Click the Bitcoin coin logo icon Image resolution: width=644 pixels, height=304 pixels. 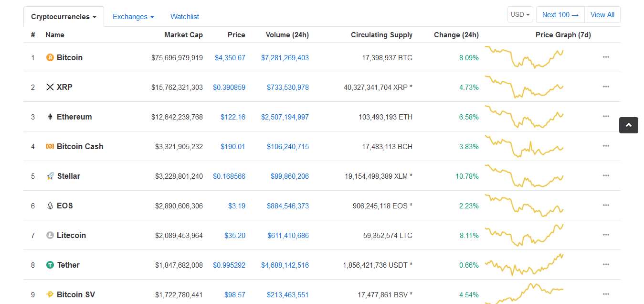point(50,57)
